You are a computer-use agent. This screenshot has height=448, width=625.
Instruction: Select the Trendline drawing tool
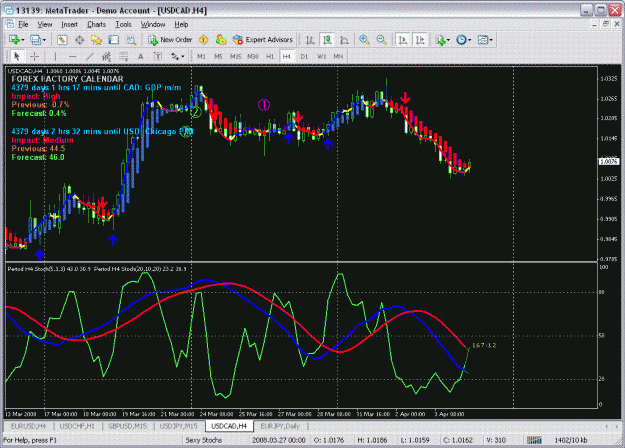(x=90, y=56)
